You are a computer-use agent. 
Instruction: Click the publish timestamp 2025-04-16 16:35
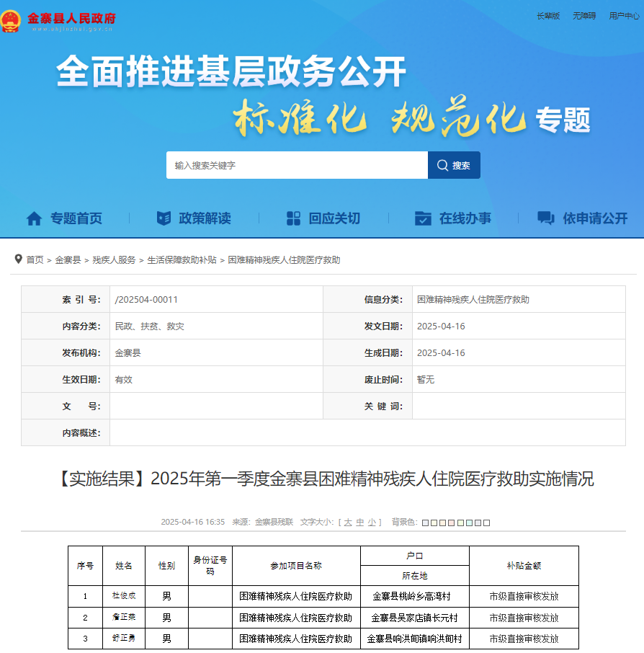point(193,523)
